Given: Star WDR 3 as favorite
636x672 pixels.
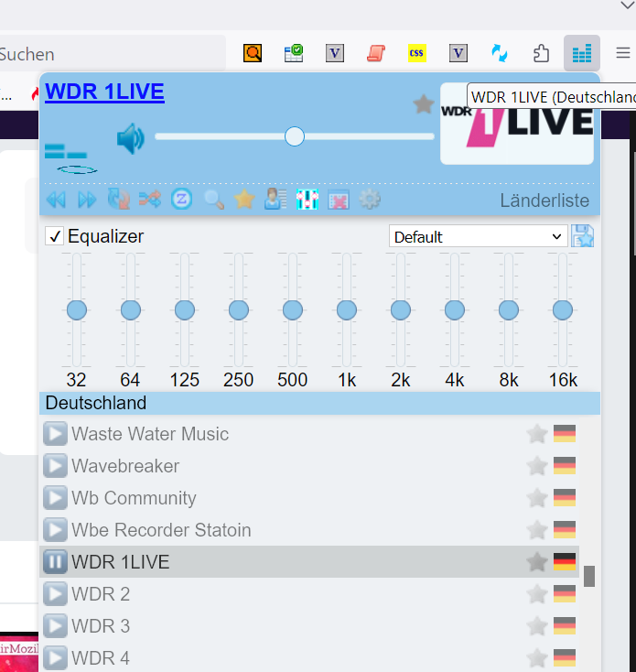Looking at the screenshot, I should [536, 625].
